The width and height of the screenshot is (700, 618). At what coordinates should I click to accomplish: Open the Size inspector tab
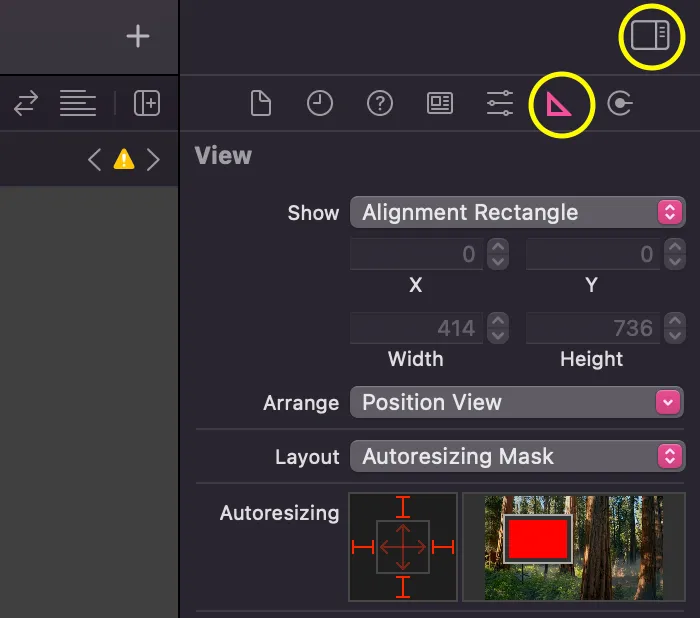click(x=558, y=104)
